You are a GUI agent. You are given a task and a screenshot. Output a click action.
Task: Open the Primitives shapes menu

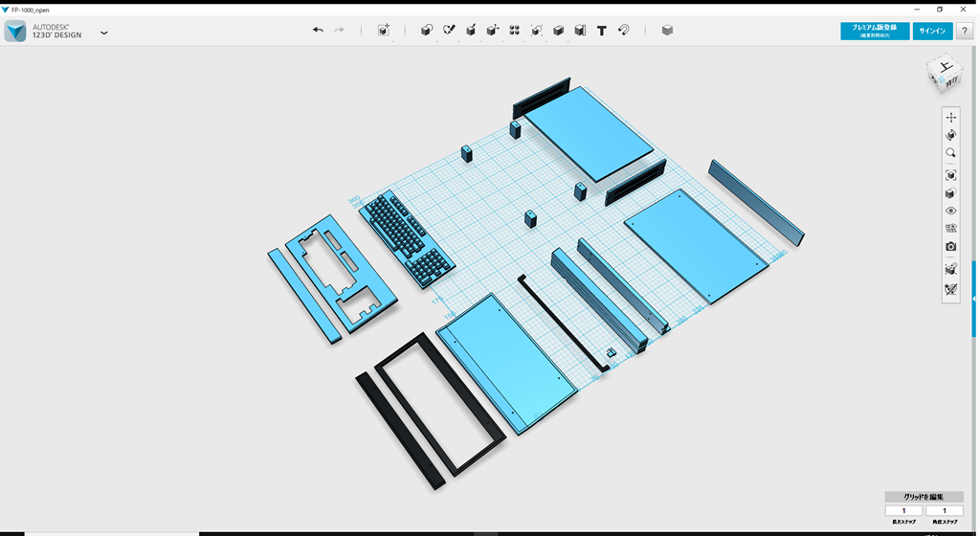(x=427, y=31)
